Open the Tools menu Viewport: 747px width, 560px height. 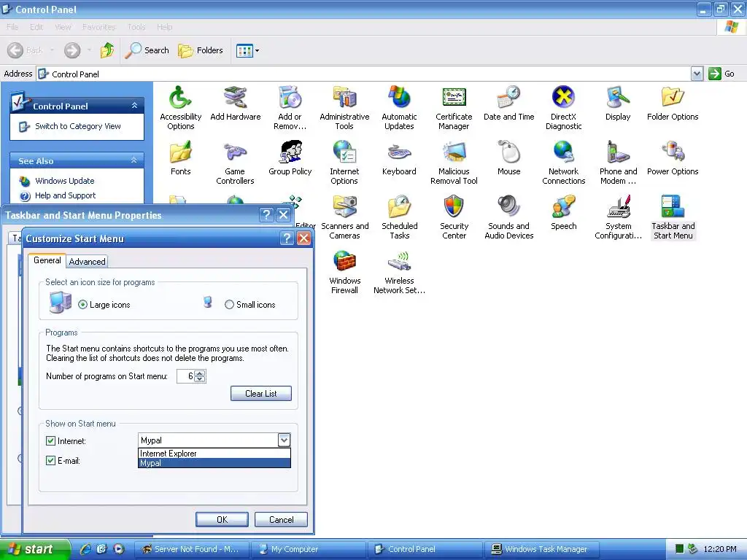[x=136, y=27]
